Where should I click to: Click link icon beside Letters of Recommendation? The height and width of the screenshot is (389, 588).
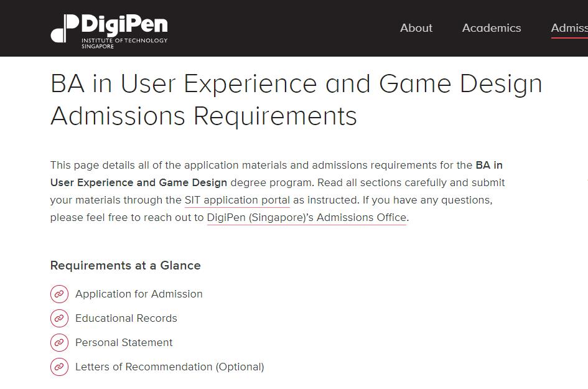59,367
